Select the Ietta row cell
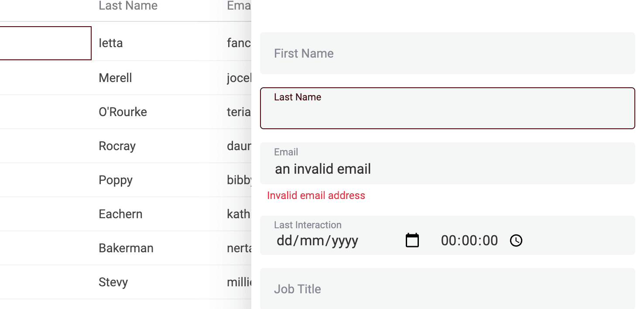 (111, 43)
